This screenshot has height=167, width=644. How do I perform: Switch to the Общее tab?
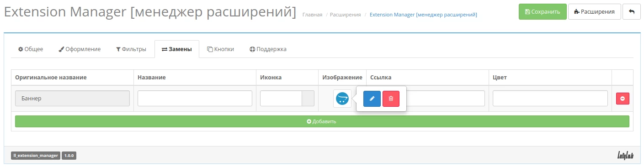31,49
